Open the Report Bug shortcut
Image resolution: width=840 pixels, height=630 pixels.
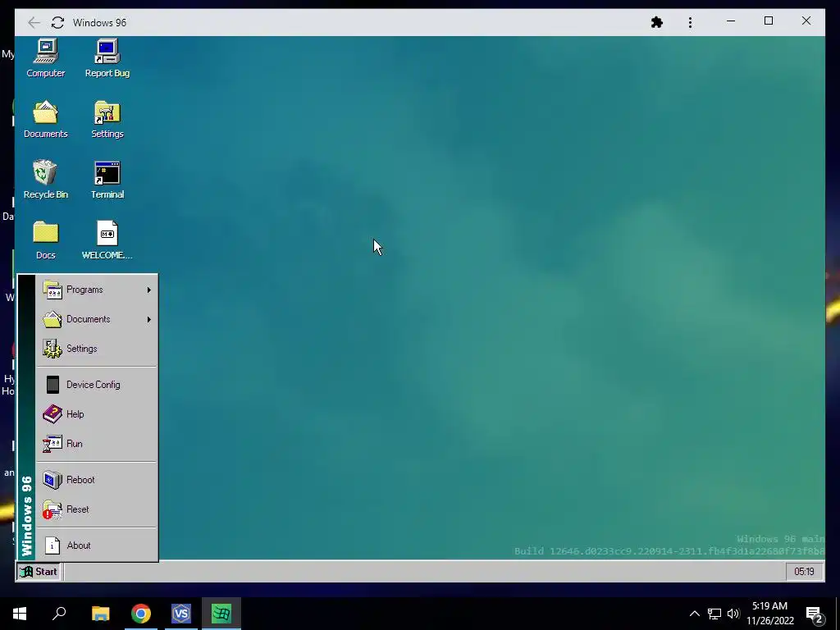[107, 58]
